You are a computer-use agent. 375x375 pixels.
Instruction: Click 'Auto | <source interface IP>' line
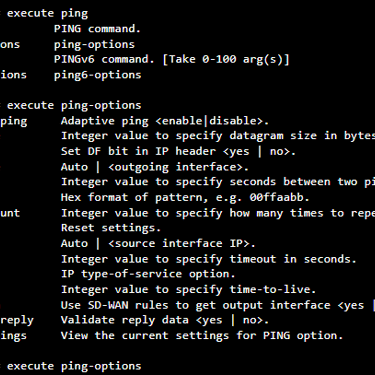click(x=158, y=243)
